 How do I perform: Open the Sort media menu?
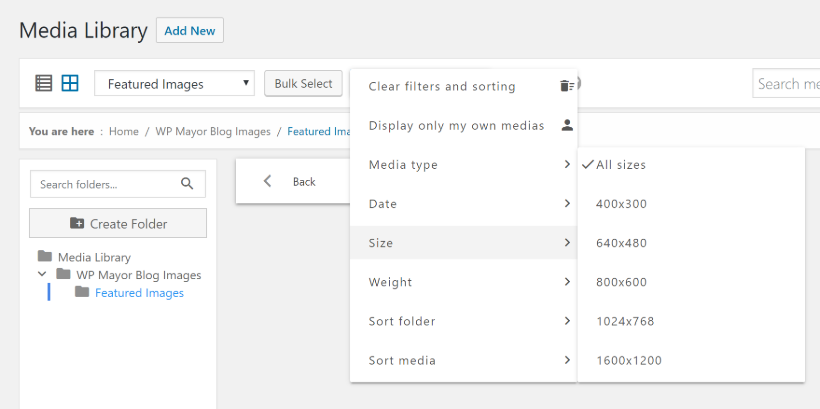click(x=463, y=360)
